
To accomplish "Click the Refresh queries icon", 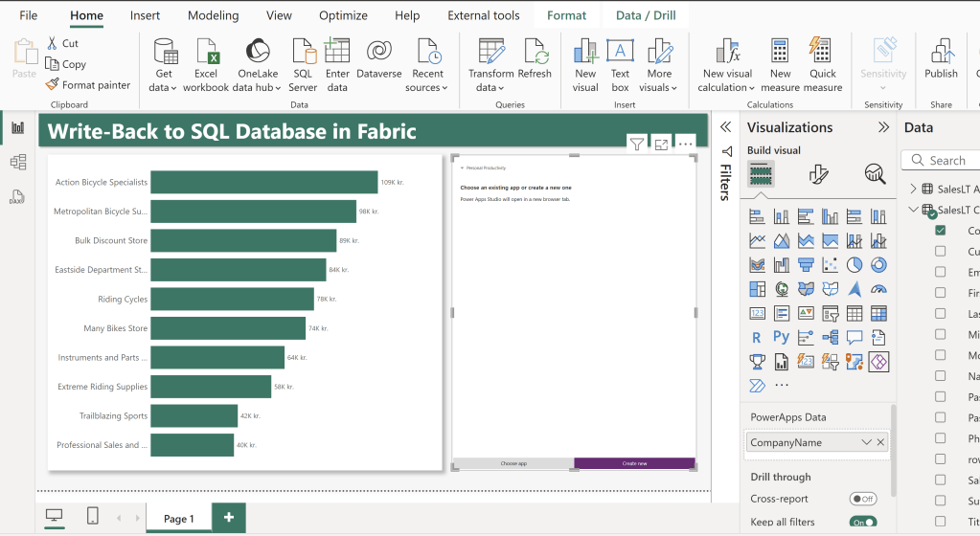I will point(535,52).
